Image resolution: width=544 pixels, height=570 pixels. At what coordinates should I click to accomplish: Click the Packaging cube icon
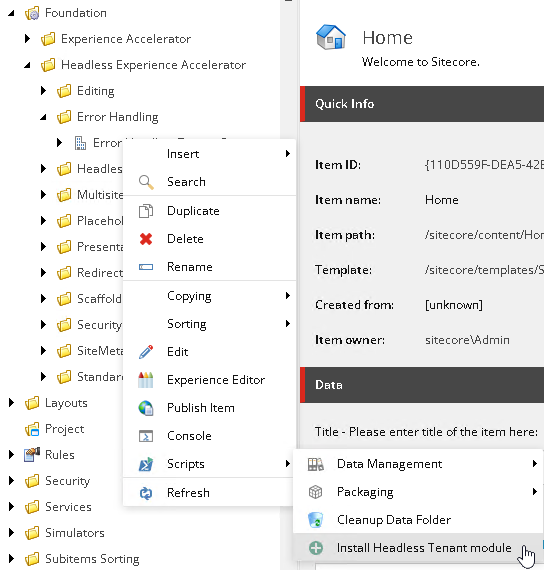pos(315,492)
